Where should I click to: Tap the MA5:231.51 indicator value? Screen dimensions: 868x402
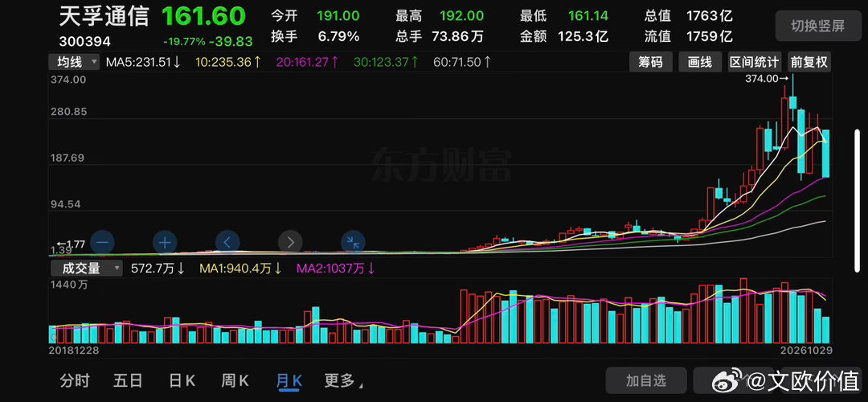coord(143,62)
